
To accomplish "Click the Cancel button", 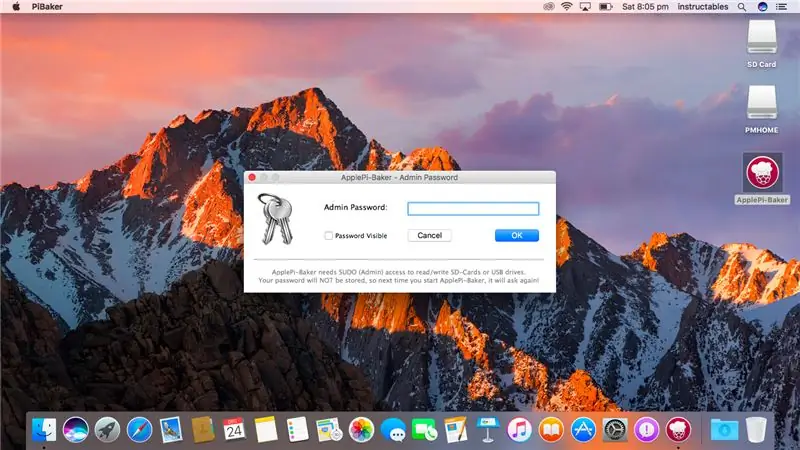I will [x=430, y=235].
